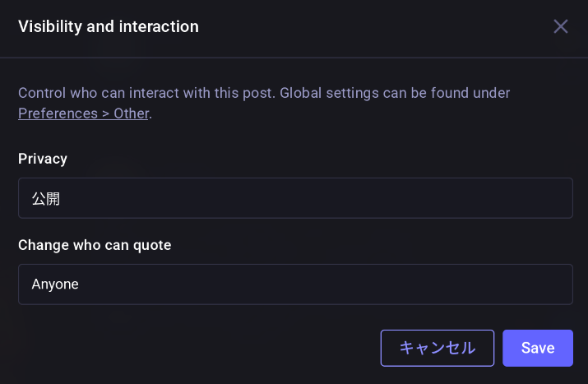Cancel changes to post visibility
Image resolution: width=588 pixels, height=384 pixels.
click(437, 348)
